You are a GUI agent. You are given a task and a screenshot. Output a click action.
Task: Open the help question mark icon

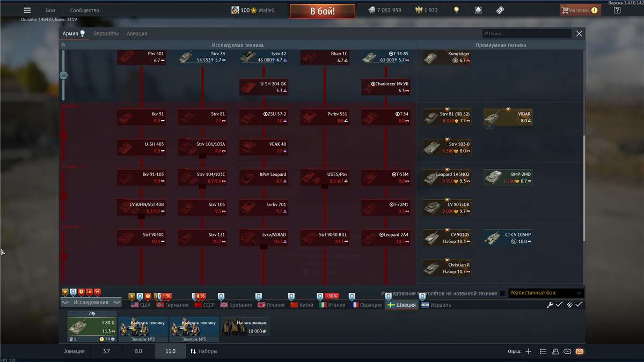click(617, 10)
